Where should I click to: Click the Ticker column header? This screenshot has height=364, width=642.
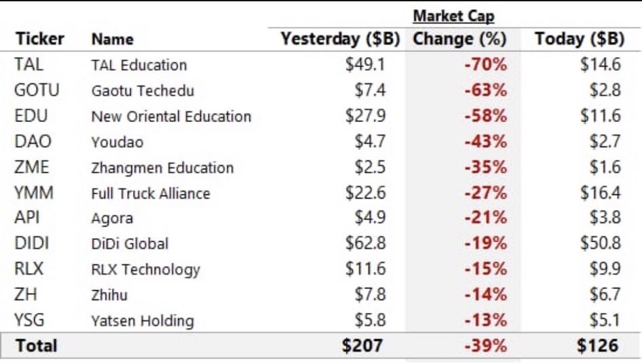39,39
